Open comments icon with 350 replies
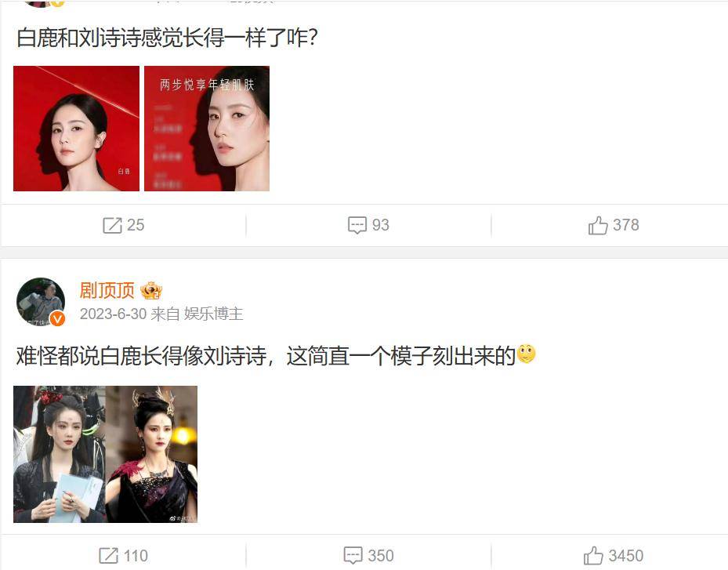Image resolution: width=728 pixels, height=570 pixels. pos(353,556)
